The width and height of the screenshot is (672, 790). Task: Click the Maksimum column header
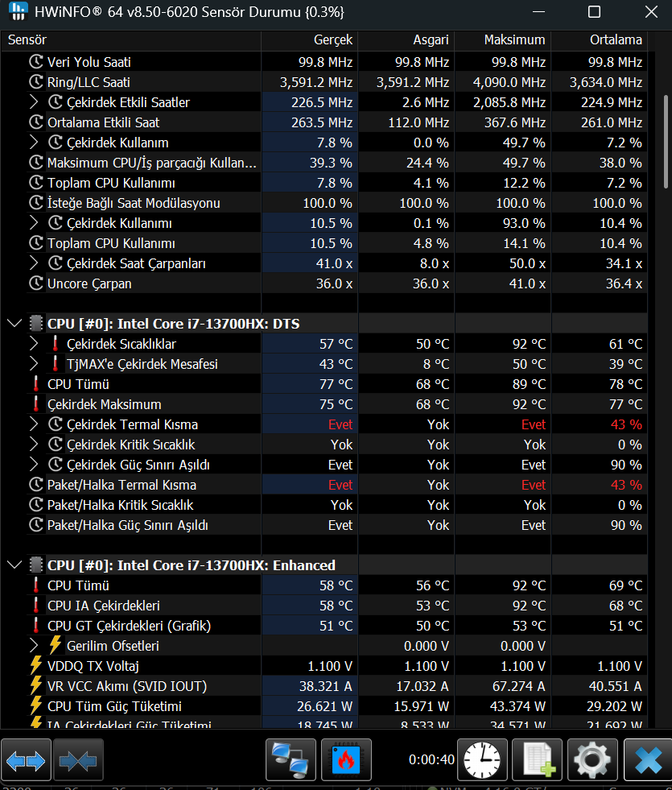click(503, 40)
